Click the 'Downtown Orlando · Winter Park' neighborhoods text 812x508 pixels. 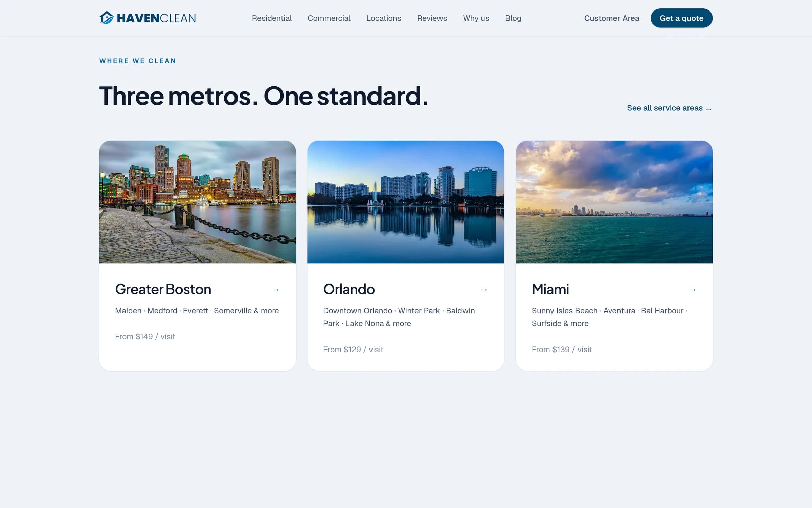399,317
